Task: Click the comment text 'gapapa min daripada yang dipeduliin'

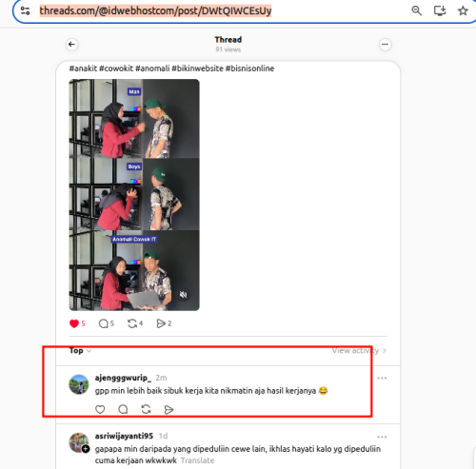Action: click(238, 455)
